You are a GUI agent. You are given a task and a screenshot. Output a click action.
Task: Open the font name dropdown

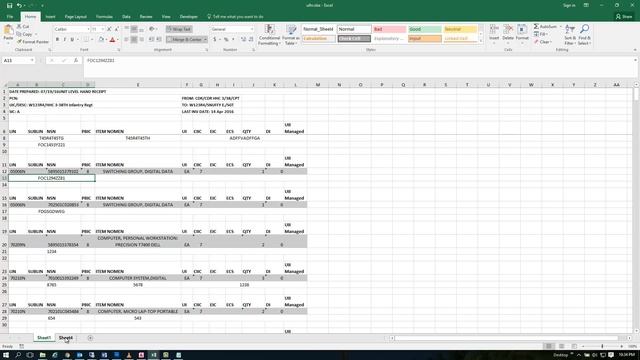(x=88, y=29)
